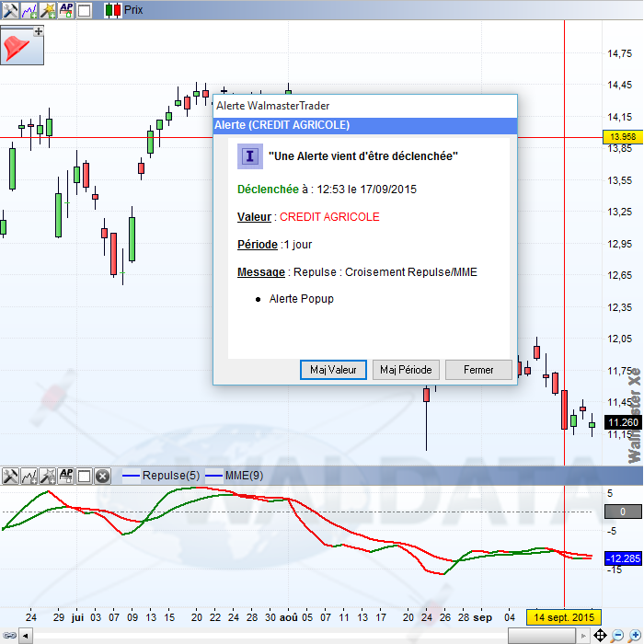Click candlestick Prix style icon
This screenshot has width=644, height=644.
[113, 10]
